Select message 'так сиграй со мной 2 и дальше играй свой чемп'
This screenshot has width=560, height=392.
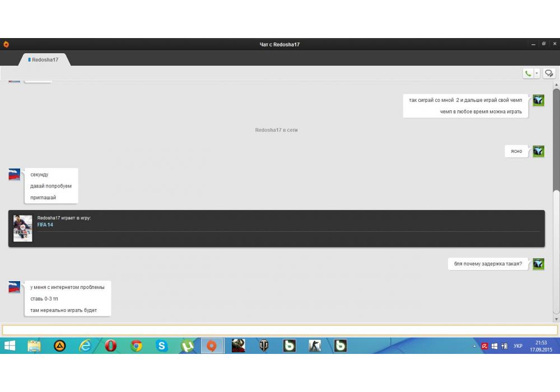click(465, 100)
